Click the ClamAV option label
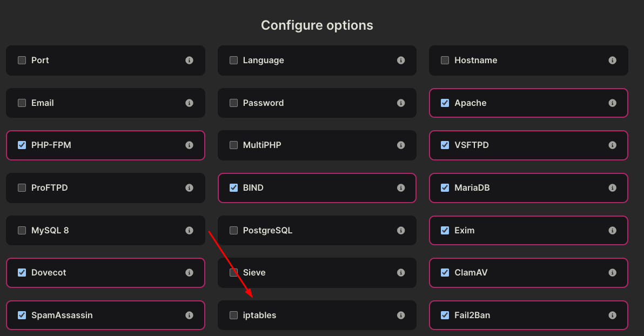The width and height of the screenshot is (644, 336). pyautogui.click(x=471, y=273)
